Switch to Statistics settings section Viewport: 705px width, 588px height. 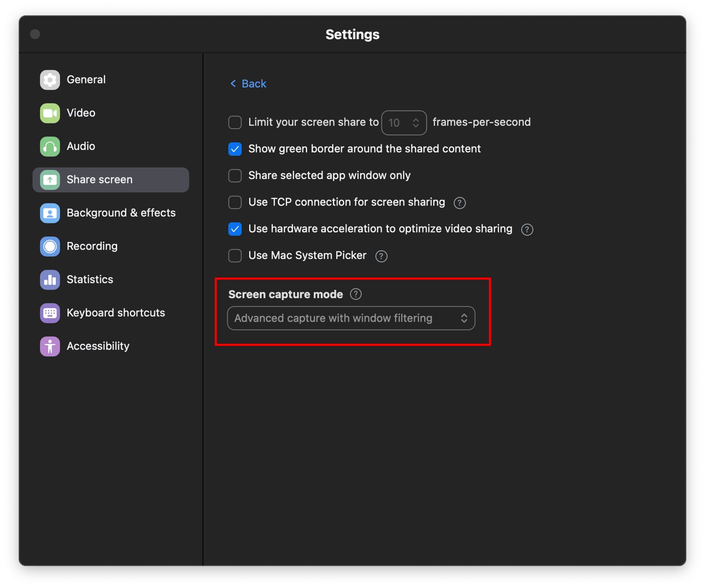[x=90, y=280]
